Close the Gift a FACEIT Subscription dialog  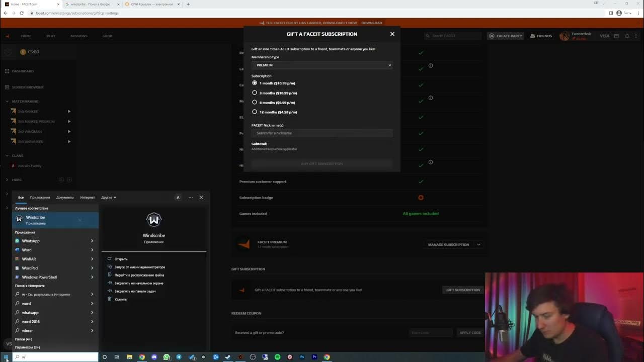392,34
